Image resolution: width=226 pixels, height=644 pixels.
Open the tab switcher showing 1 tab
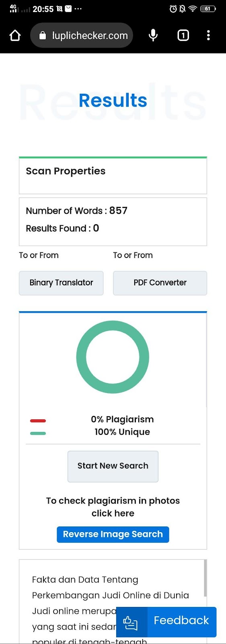point(183,35)
